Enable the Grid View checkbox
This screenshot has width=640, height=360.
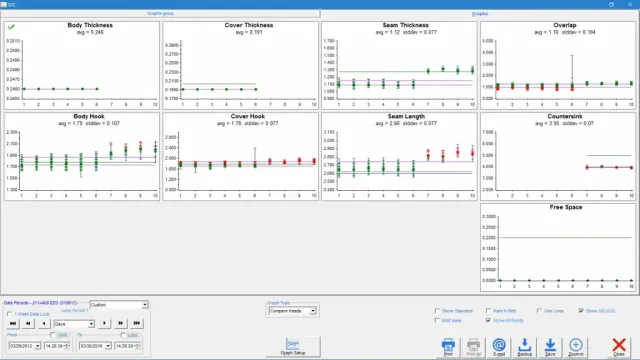437,320
